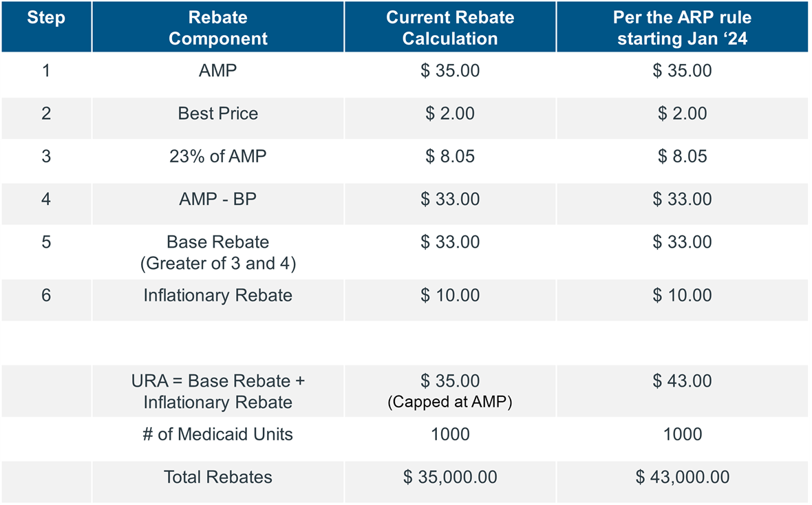Click the Step column header
Image resolution: width=812 pixels, height=505 pixels.
click(47, 27)
